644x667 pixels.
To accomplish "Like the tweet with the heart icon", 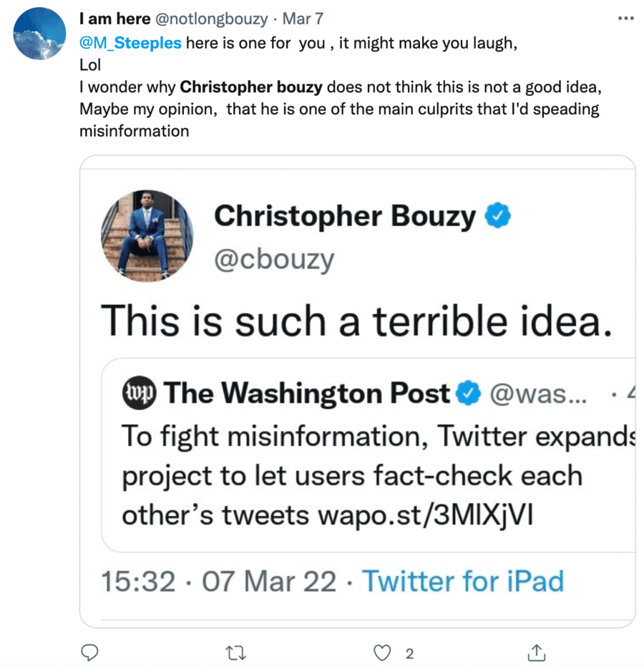I will [x=384, y=652].
